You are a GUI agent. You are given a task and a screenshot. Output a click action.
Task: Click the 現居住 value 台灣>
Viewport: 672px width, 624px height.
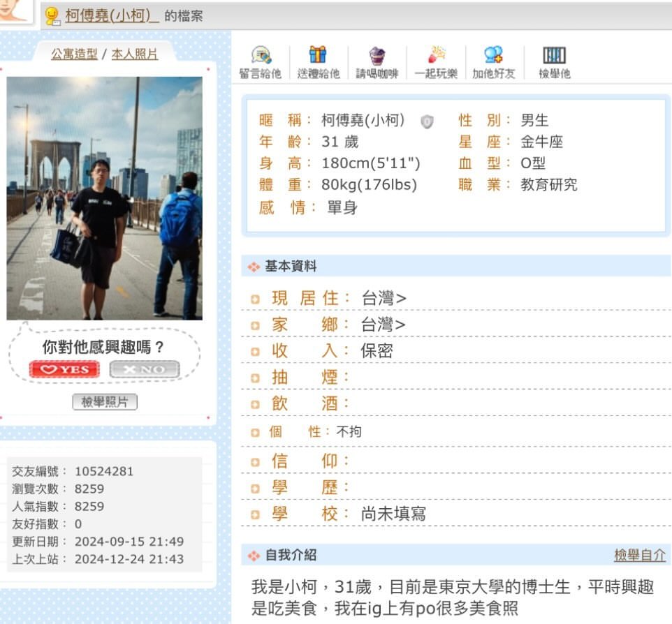(384, 298)
